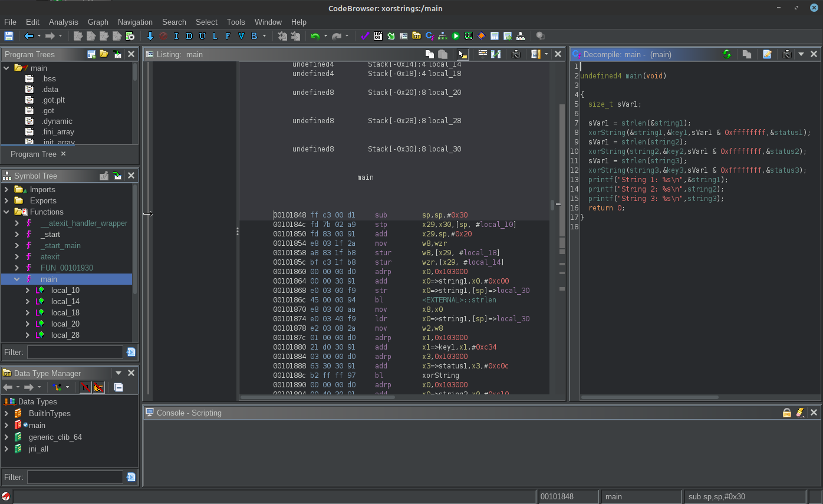Take a snapshot of the Decompile panel
The height and width of the screenshot is (504, 823).
pos(787,54)
